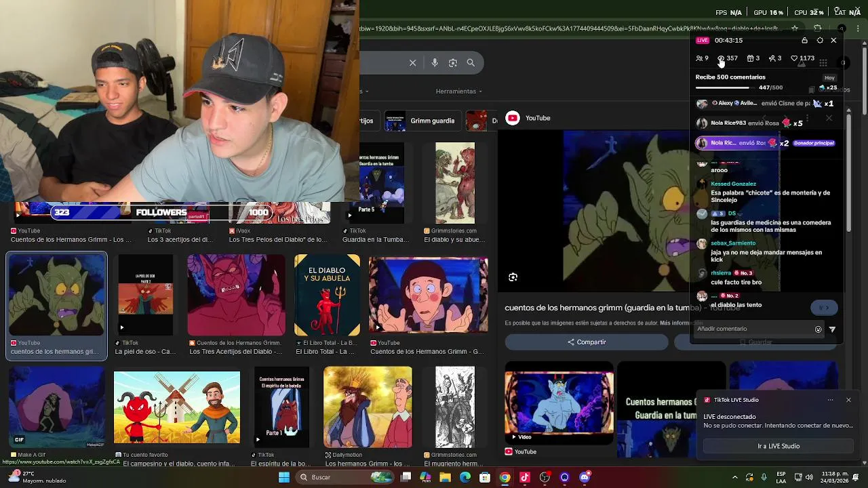This screenshot has width=868, height=488.
Task: Dismiss the TikTok LIVE Studio notification
Action: coord(848,400)
